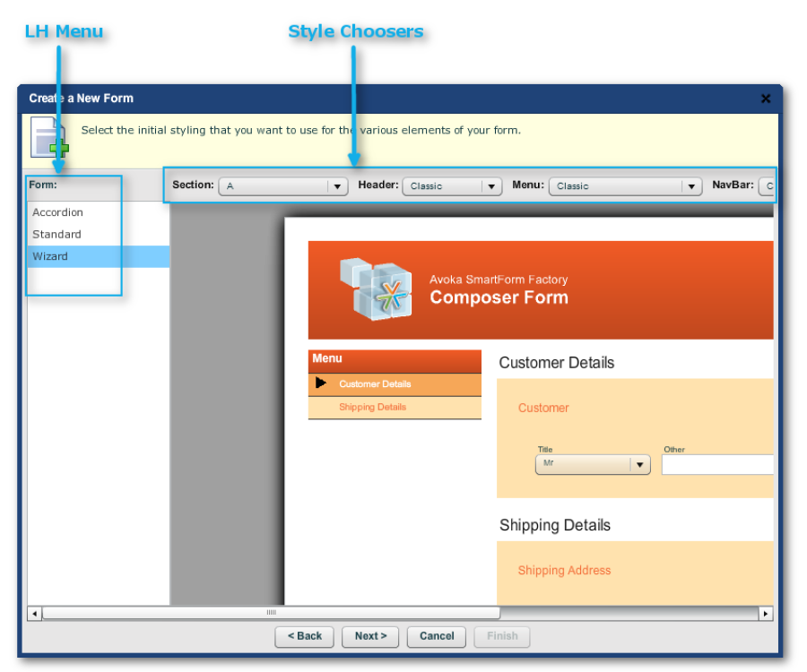Click the horizontal scrollbar left arrow
807x672 pixels.
(34, 614)
